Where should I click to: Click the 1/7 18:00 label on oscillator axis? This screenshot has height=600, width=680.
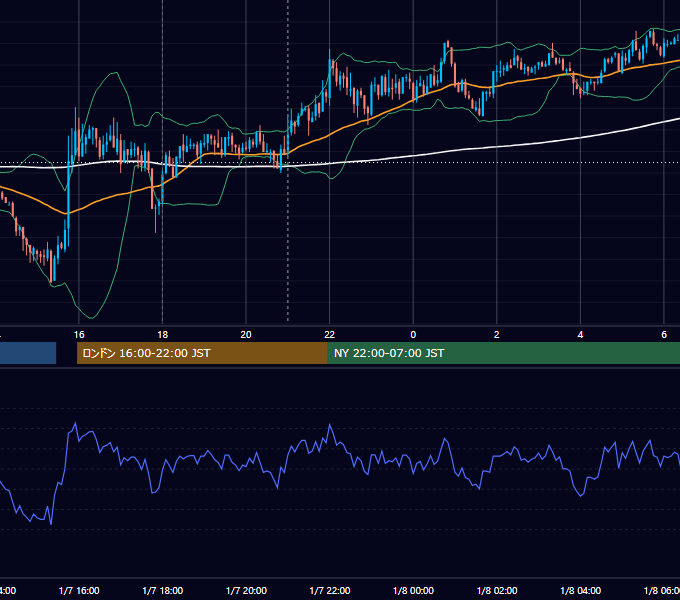pyautogui.click(x=163, y=591)
